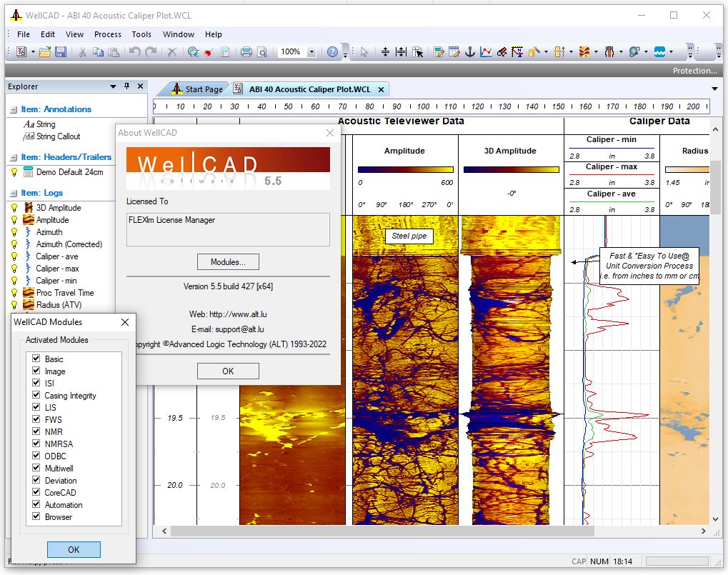Click the Print icon in toolbar
Viewport: 728px width, 575px height.
tap(246, 52)
